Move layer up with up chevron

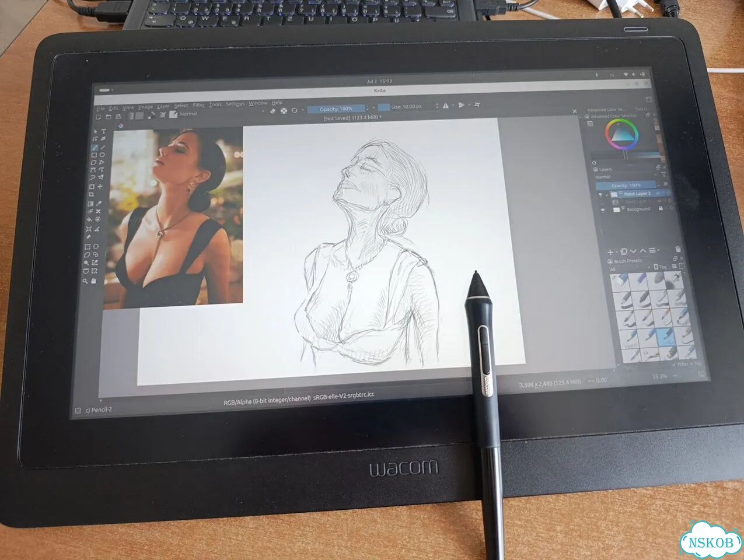coord(642,251)
